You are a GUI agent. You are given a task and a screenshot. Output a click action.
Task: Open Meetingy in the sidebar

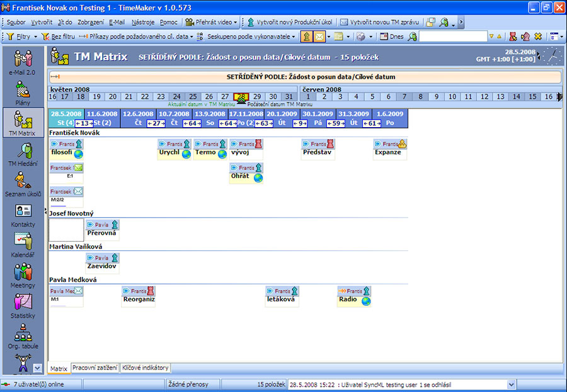tap(23, 275)
